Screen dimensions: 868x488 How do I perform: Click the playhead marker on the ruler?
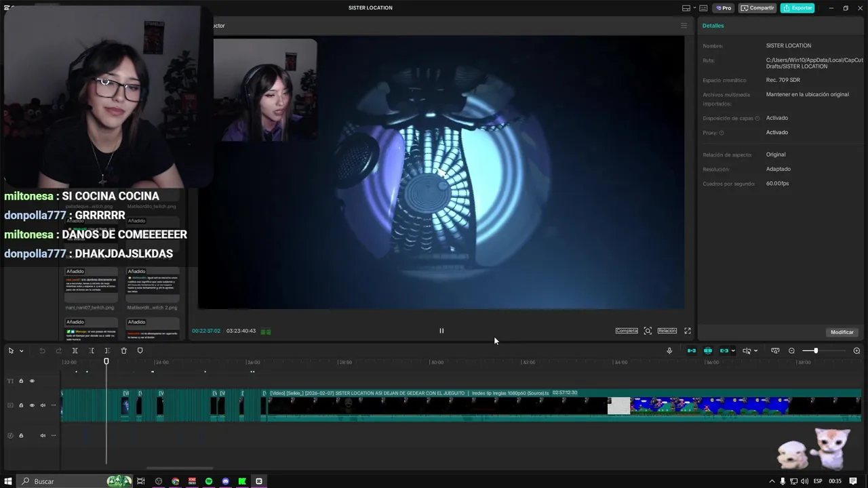[106, 361]
